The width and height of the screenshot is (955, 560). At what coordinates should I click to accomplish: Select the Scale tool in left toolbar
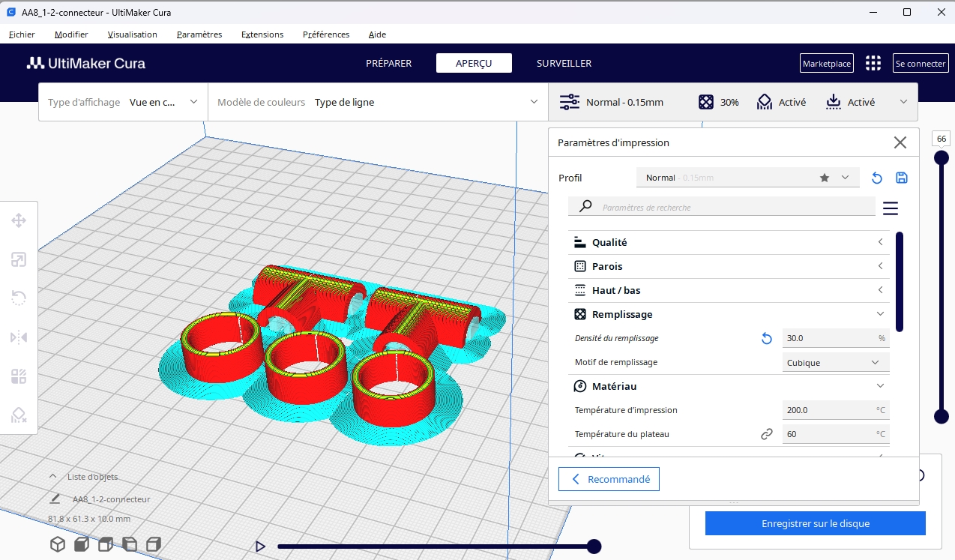[x=19, y=259]
